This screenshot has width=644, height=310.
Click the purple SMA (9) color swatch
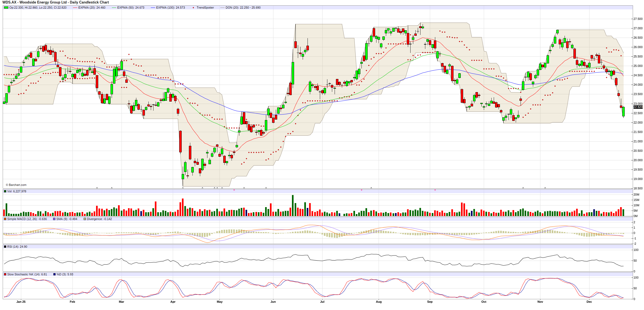pyautogui.click(x=54, y=219)
